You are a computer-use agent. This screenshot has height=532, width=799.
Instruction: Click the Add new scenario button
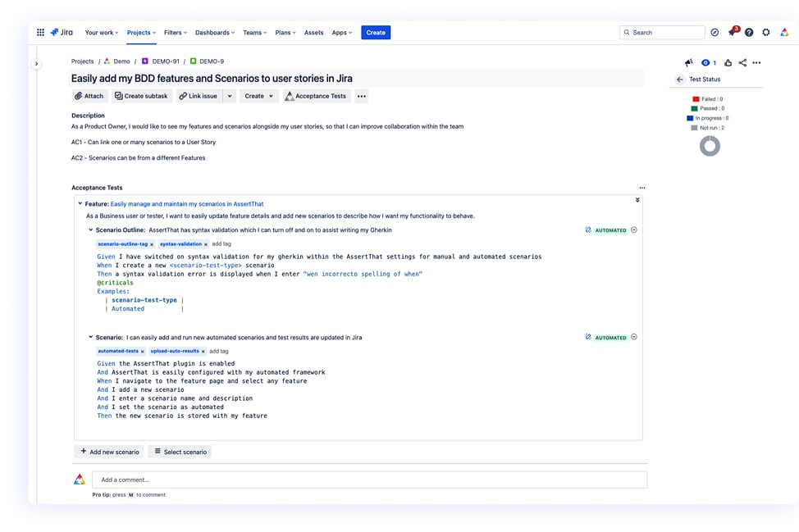(x=109, y=452)
